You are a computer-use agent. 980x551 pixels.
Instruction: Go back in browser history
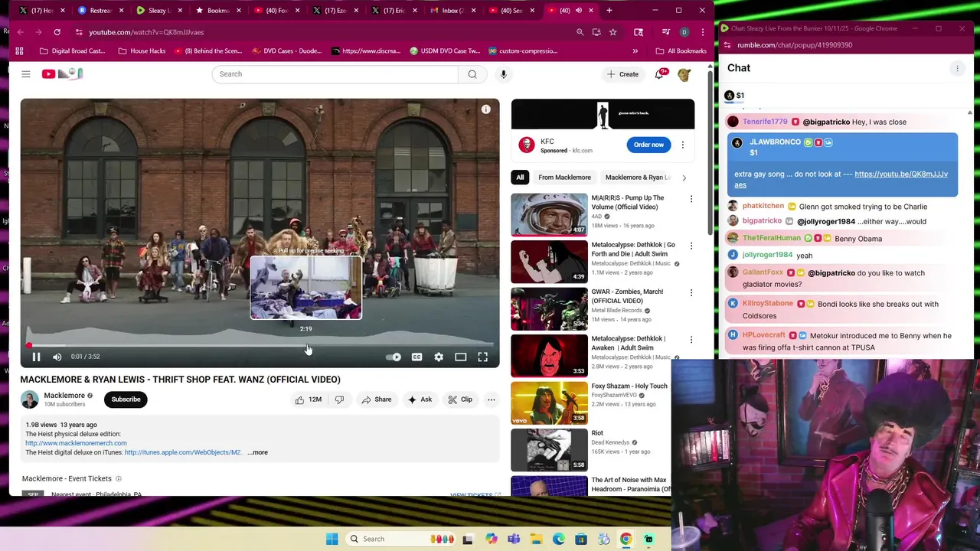[x=20, y=32]
